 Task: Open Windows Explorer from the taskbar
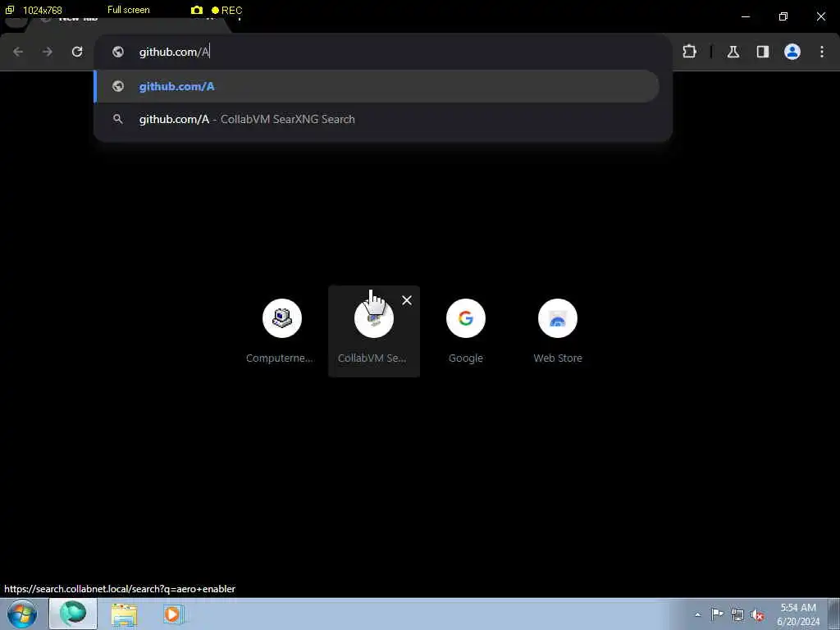tap(125, 614)
